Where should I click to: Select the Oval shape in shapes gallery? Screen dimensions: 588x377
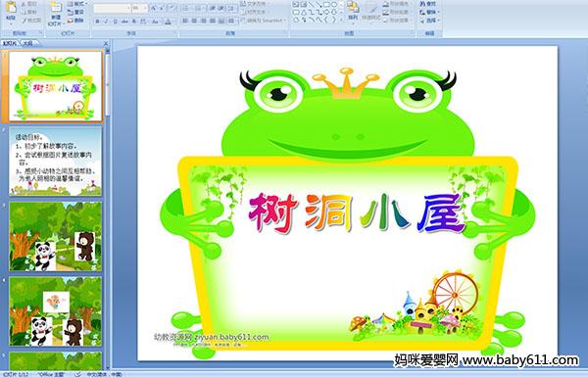click(x=334, y=5)
